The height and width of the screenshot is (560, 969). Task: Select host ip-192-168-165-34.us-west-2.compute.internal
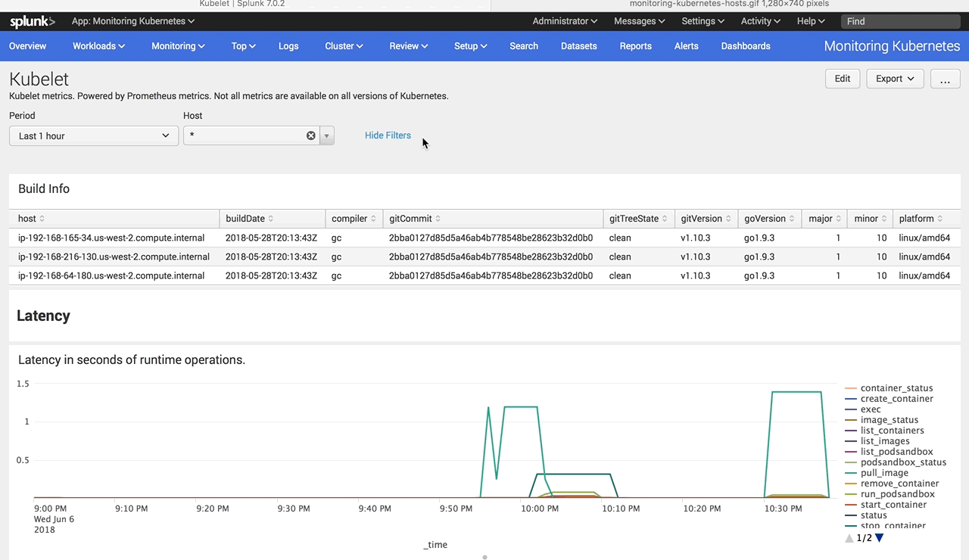[111, 238]
